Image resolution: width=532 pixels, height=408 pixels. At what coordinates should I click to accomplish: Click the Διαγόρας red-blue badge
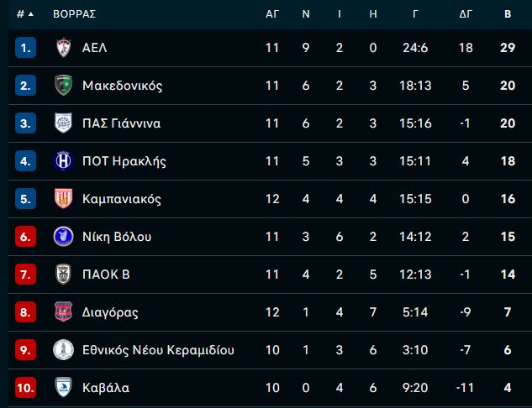tap(63, 311)
